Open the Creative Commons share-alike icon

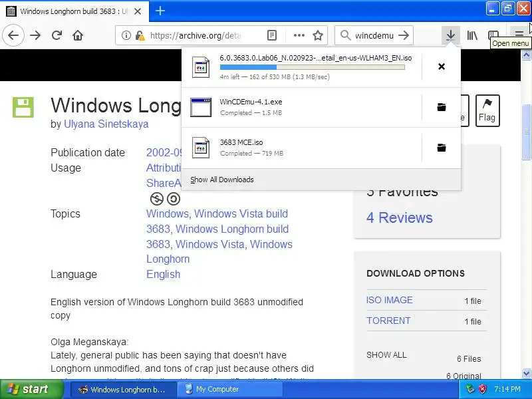[174, 199]
